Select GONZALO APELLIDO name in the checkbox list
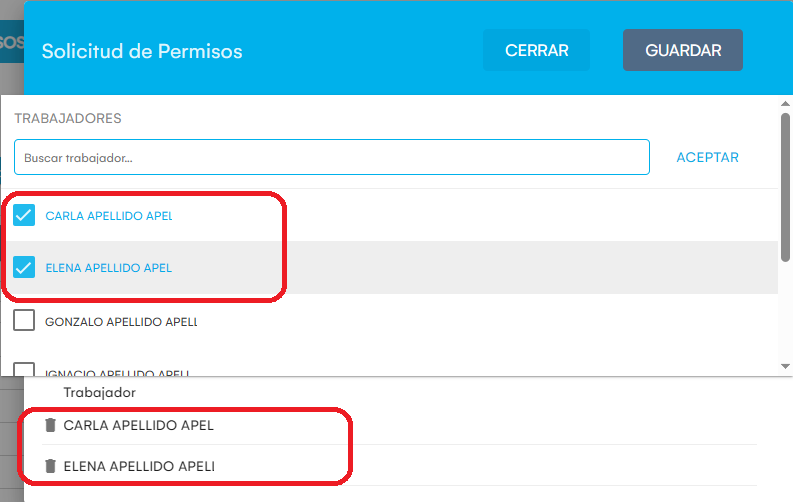Image resolution: width=793 pixels, height=502 pixels. click(120, 322)
